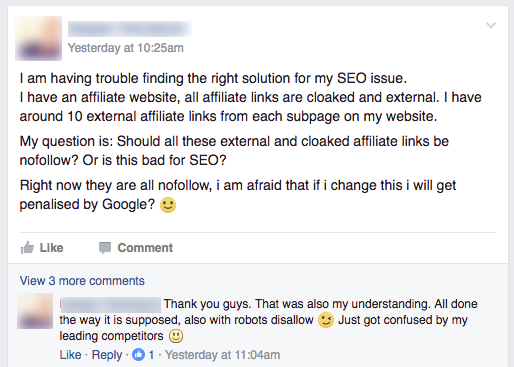
Task: Click the Like link under the comment
Action: (x=70, y=355)
